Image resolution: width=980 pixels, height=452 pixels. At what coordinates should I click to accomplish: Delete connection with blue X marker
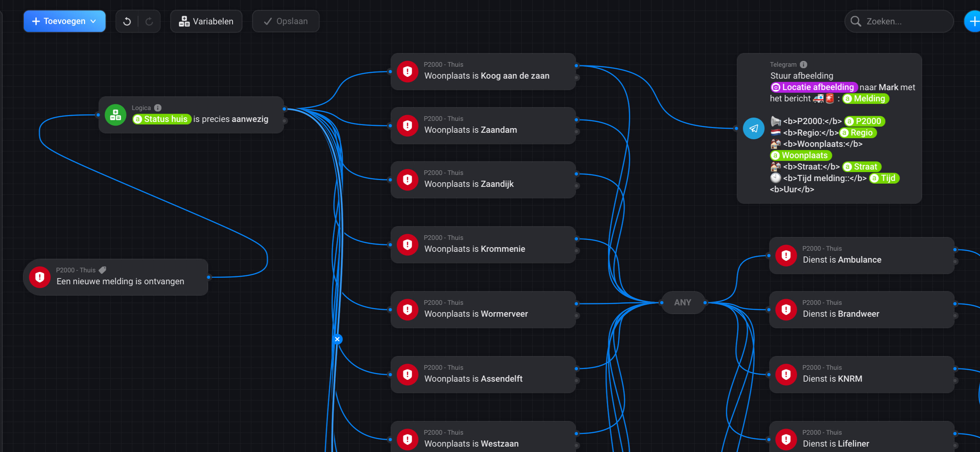(337, 339)
